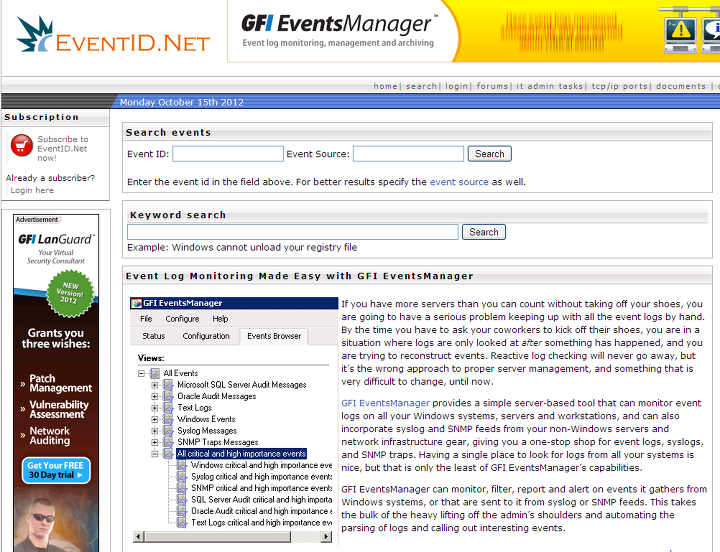Click the SNMP Traps Messages icon
Viewport: 720px width, 552px height.
click(x=169, y=442)
